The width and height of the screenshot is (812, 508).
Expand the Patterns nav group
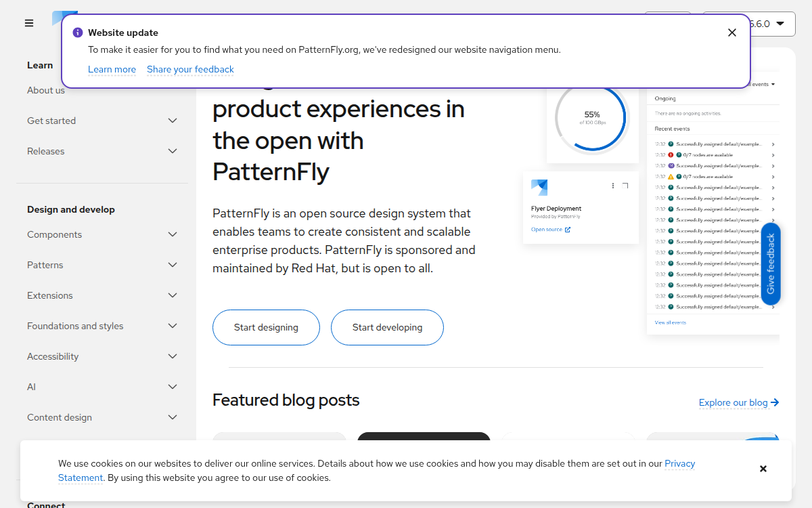102,265
